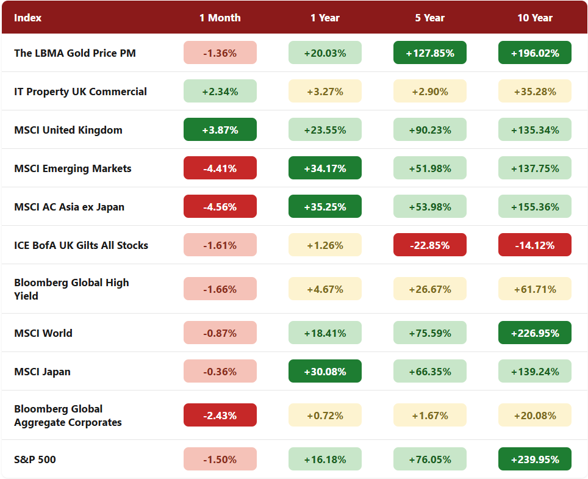This screenshot has width=588, height=479.
Task: Click the Index column header
Action: click(x=28, y=18)
